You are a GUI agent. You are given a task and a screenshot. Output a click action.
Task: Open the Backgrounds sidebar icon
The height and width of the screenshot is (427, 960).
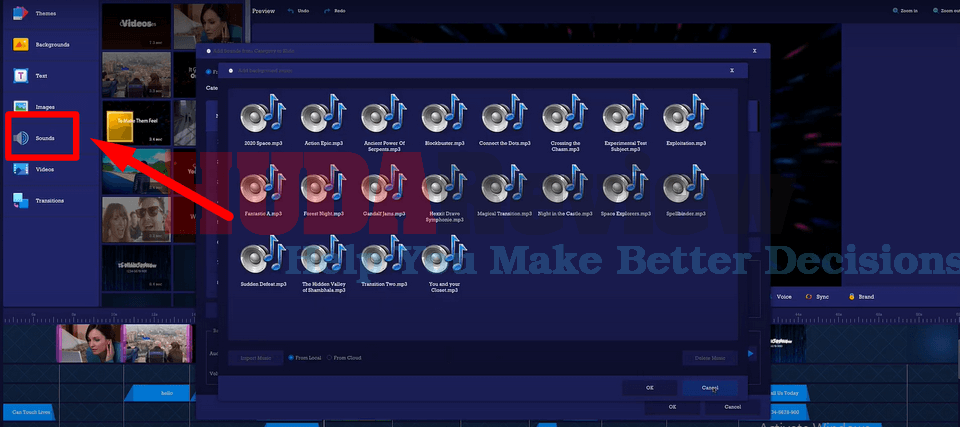(21, 45)
